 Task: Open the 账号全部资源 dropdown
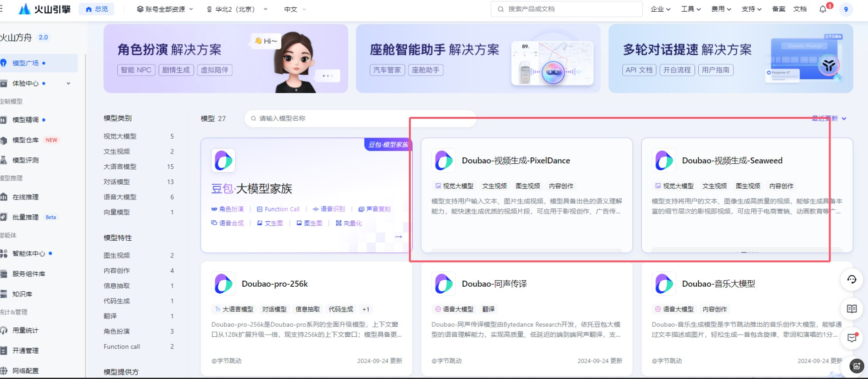coord(165,9)
